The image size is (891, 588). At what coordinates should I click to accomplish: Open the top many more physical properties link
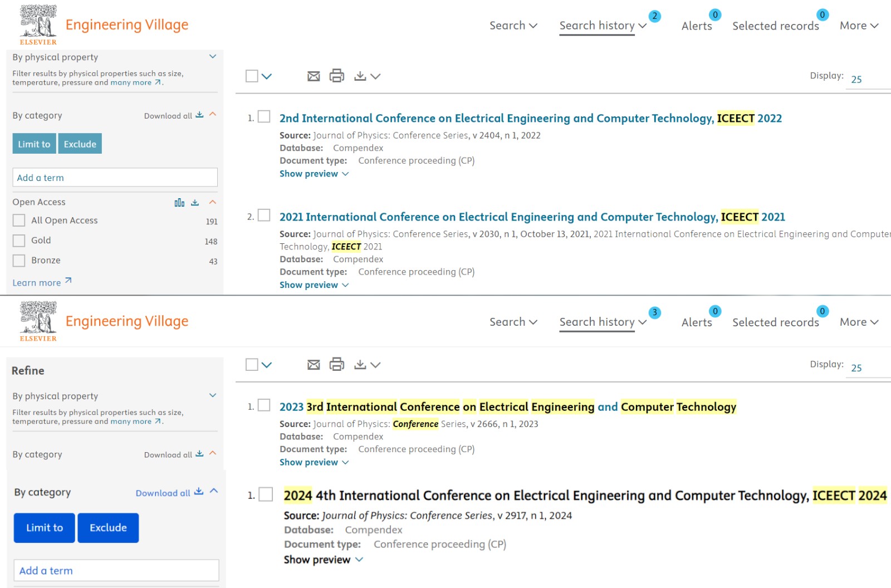(136, 82)
